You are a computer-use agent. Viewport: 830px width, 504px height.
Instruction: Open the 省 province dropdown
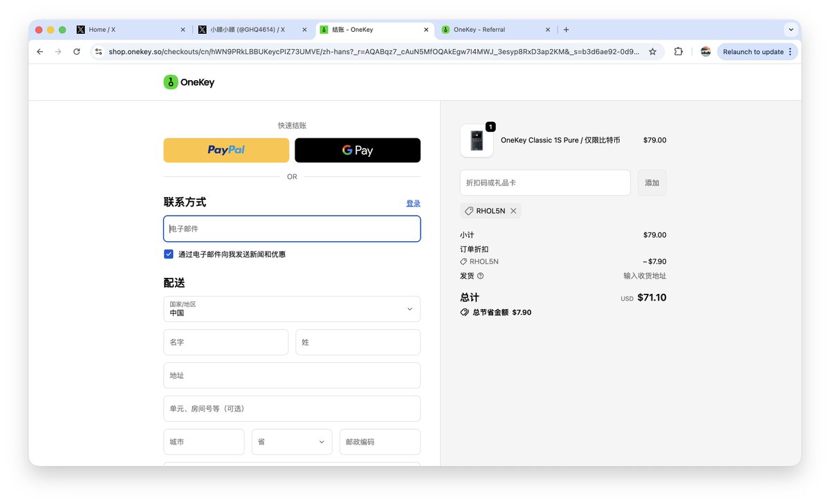point(292,442)
